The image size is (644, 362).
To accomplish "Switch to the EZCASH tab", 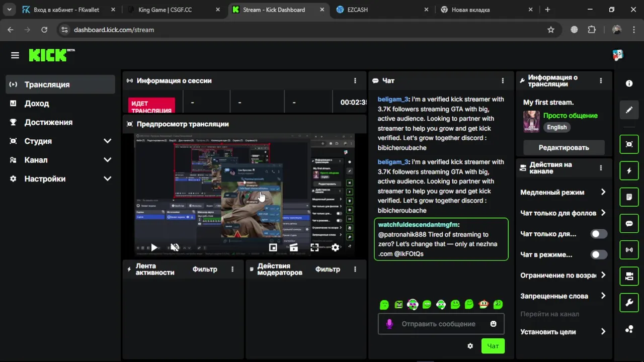I will 381,10.
